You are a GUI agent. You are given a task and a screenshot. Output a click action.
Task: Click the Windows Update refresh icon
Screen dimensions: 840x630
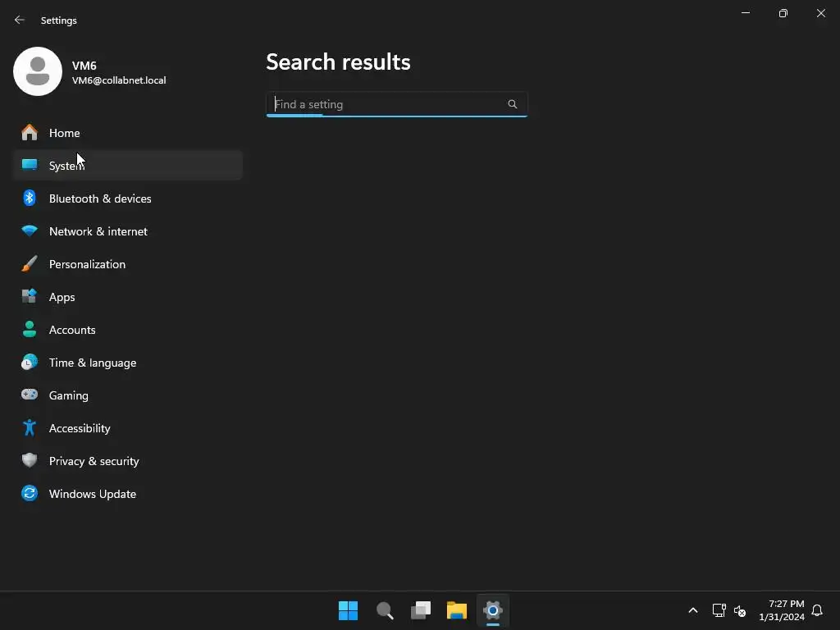[x=30, y=493]
